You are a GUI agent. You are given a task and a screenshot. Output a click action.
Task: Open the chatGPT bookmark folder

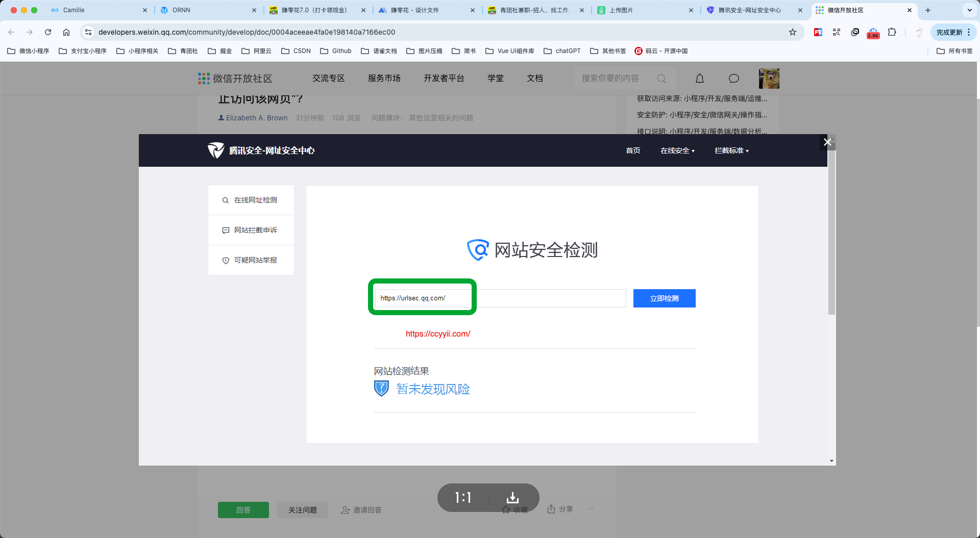[562, 51]
